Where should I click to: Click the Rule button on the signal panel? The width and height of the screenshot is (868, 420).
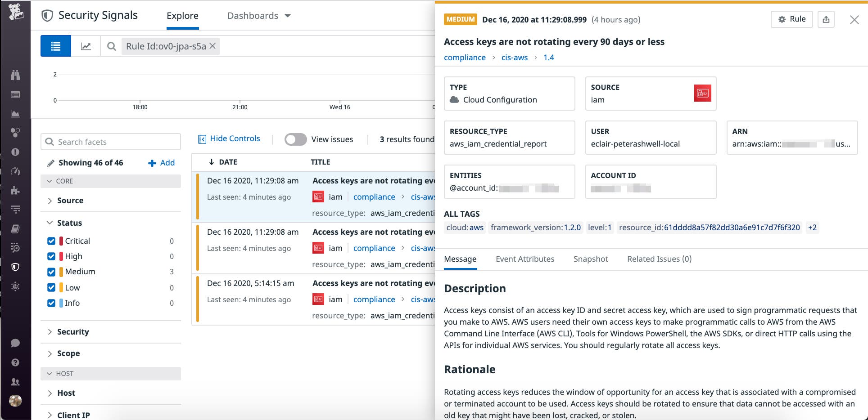pyautogui.click(x=791, y=19)
